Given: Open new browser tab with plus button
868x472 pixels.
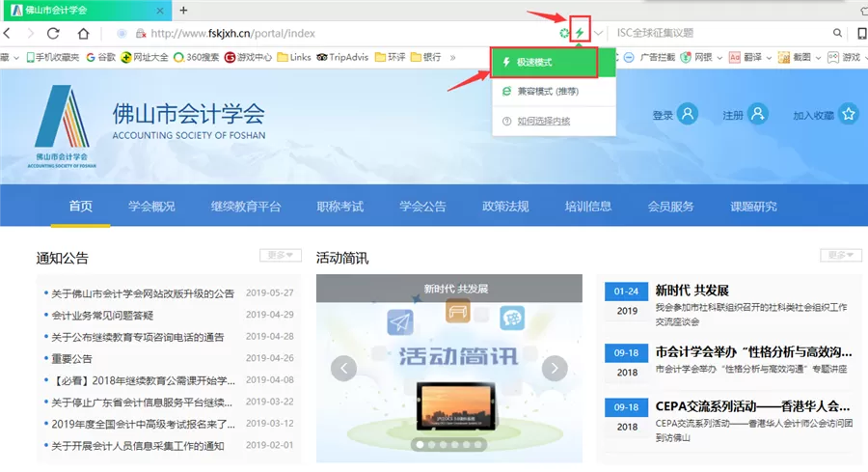Looking at the screenshot, I should pyautogui.click(x=183, y=10).
